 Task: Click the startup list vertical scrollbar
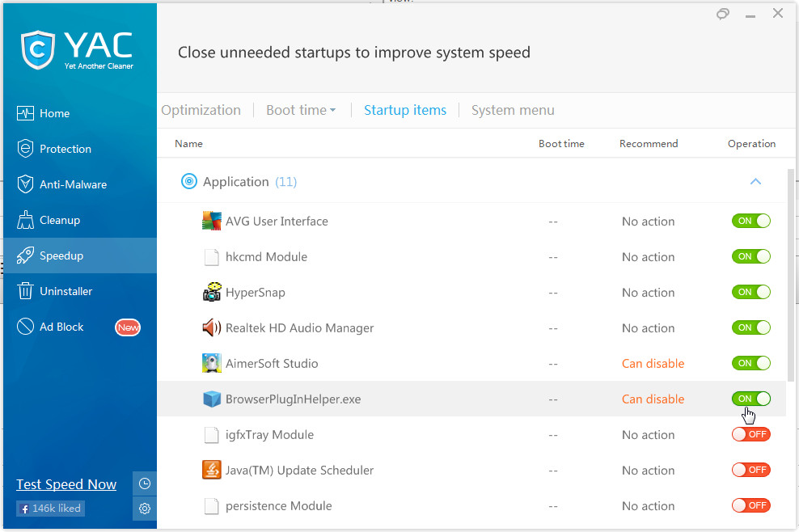click(x=791, y=275)
